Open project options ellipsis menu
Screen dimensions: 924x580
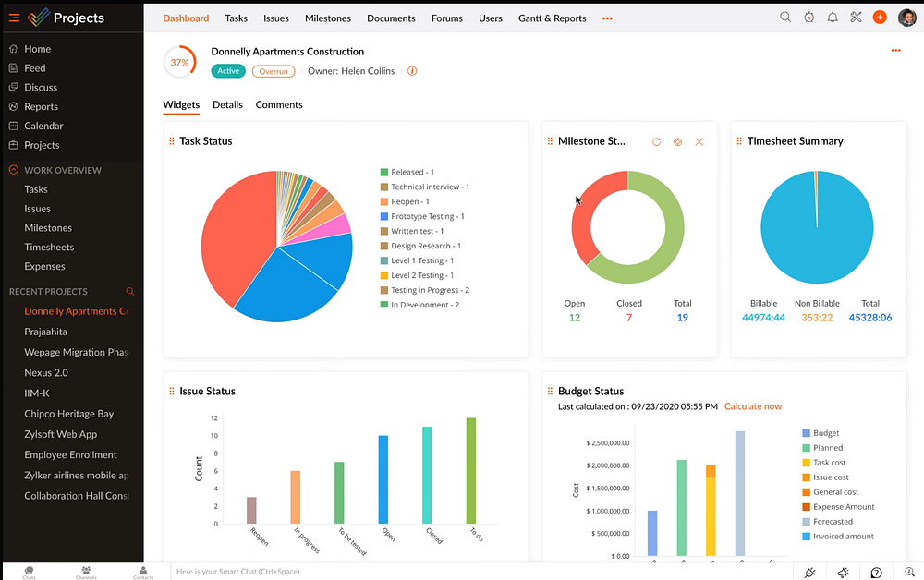[895, 51]
